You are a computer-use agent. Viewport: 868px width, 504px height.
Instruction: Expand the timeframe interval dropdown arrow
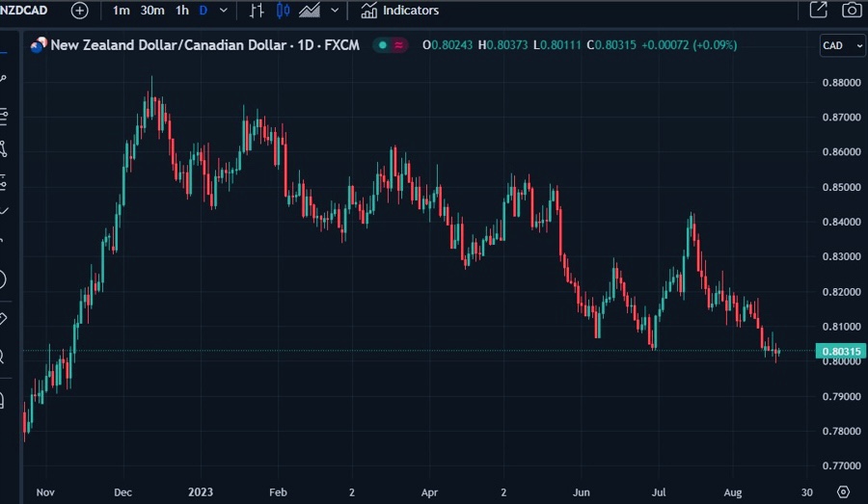(225, 11)
